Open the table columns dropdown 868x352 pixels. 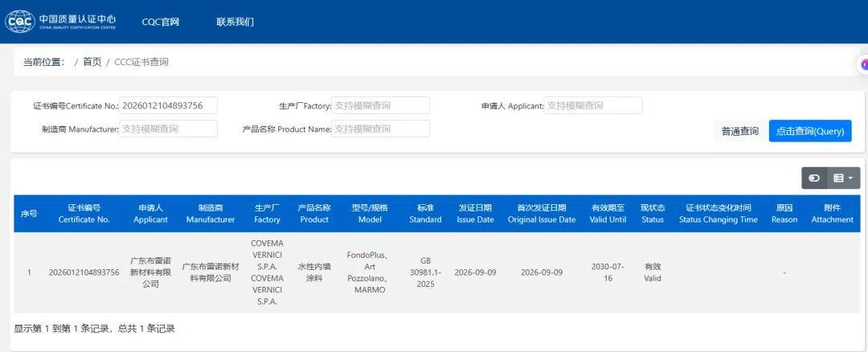tap(844, 178)
